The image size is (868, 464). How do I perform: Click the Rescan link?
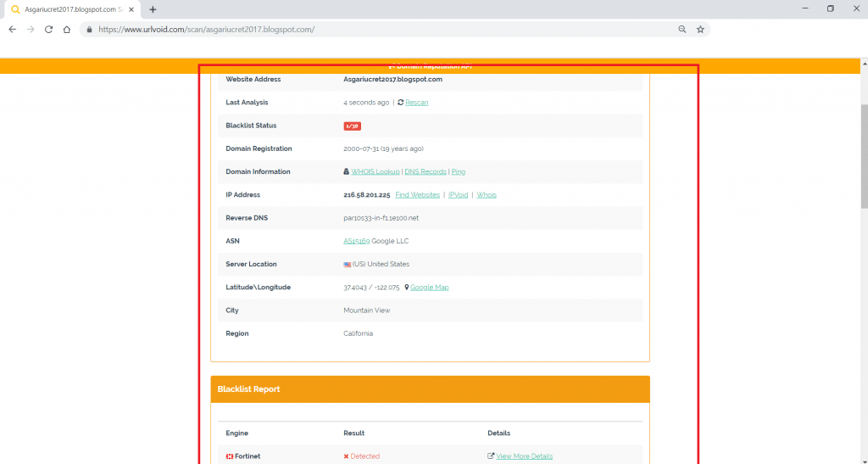416,103
